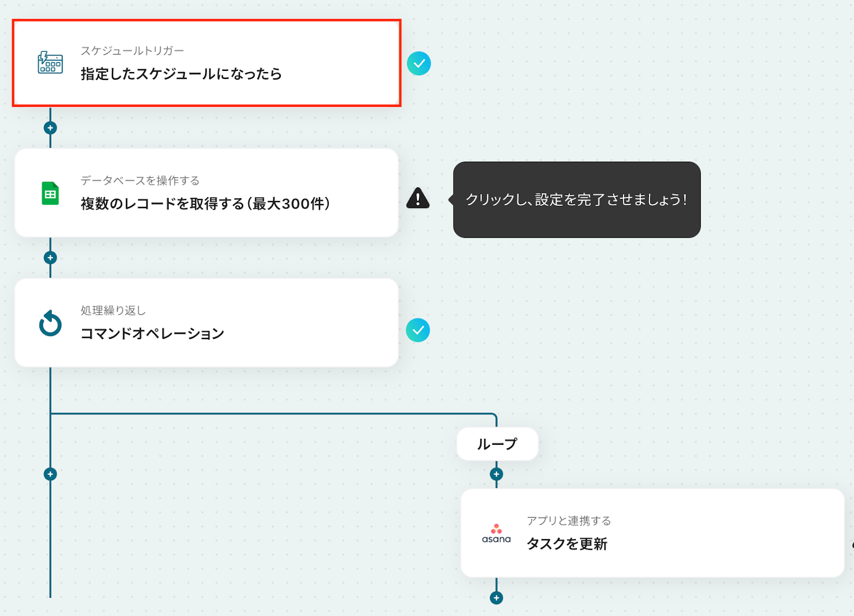
Task: Click the データベースを操作する subtitle text
Action: (140, 180)
